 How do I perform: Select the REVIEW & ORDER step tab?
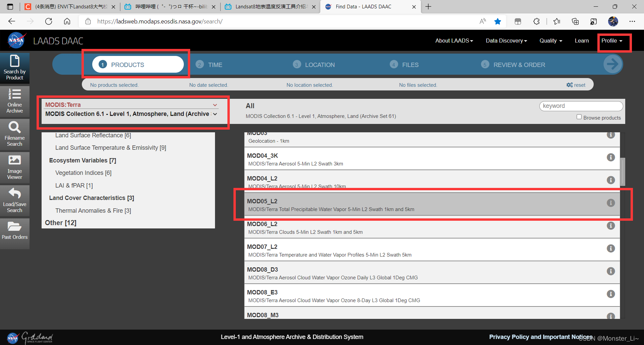[x=513, y=65]
